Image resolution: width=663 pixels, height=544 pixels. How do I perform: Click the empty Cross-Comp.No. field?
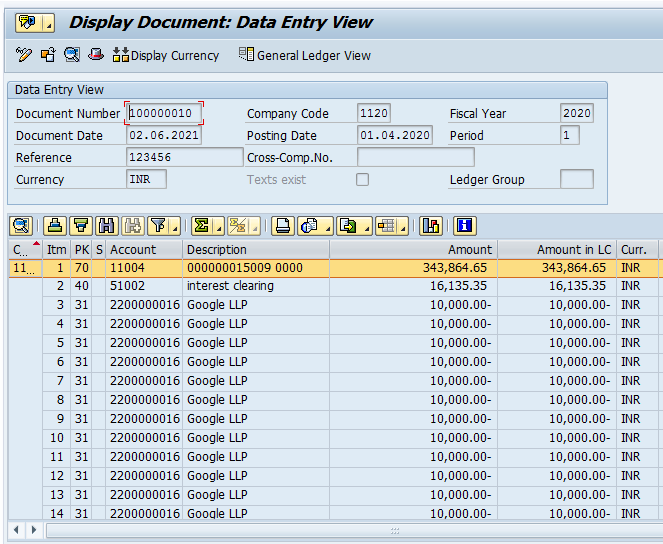416,157
